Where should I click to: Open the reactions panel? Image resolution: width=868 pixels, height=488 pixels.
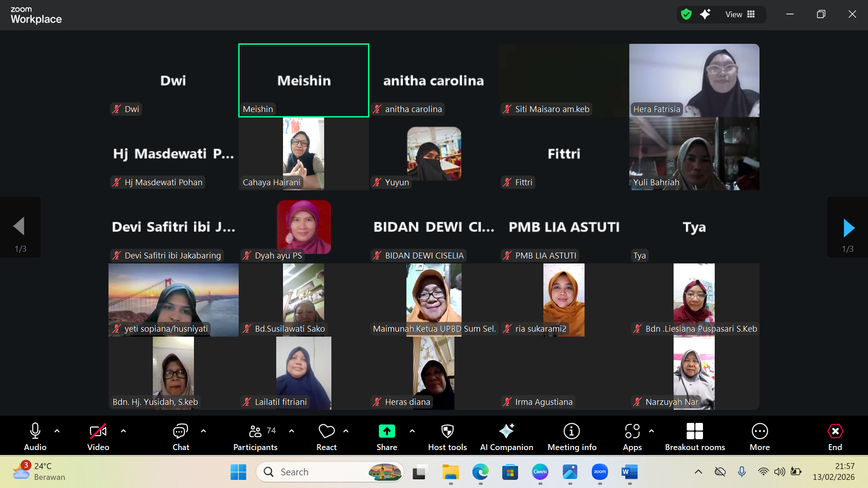pos(326,435)
